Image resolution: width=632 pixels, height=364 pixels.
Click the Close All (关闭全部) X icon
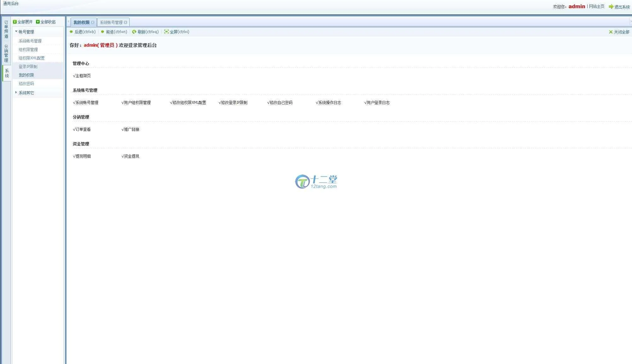611,32
